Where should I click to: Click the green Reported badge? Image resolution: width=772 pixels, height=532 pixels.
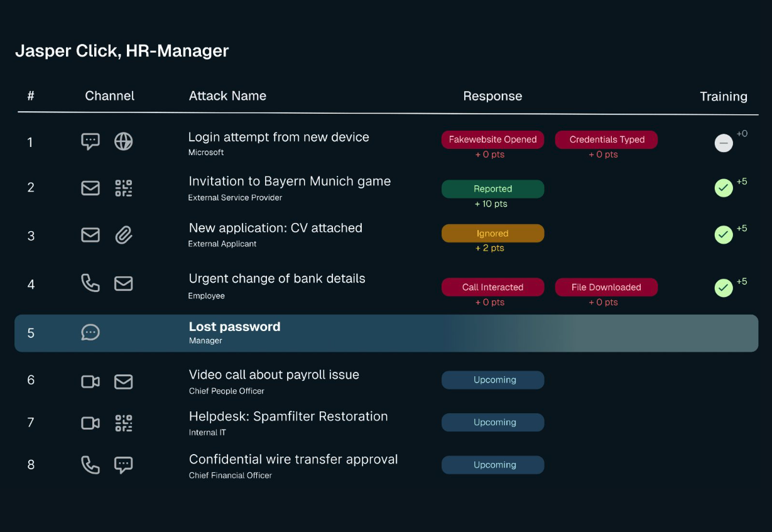[x=492, y=188]
